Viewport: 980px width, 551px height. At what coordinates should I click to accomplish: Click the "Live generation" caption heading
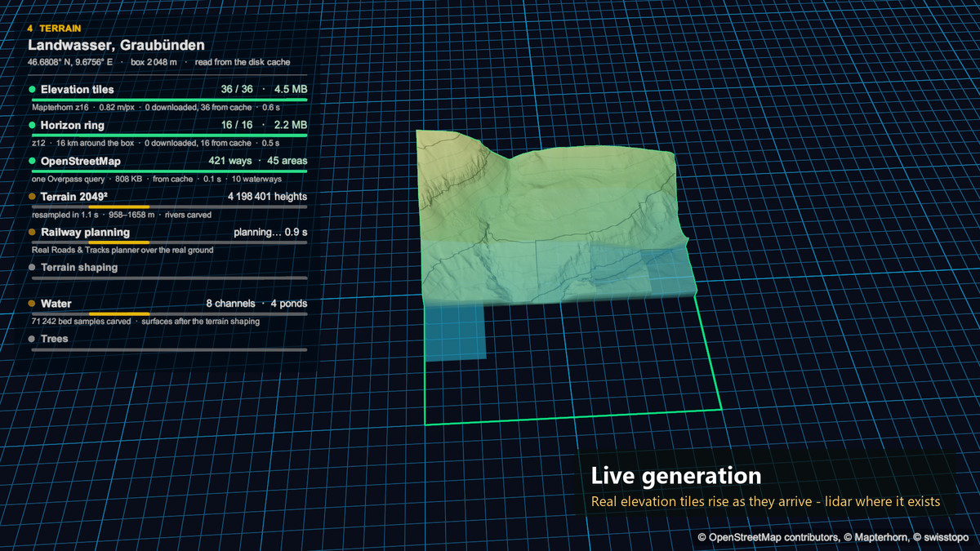click(x=676, y=476)
